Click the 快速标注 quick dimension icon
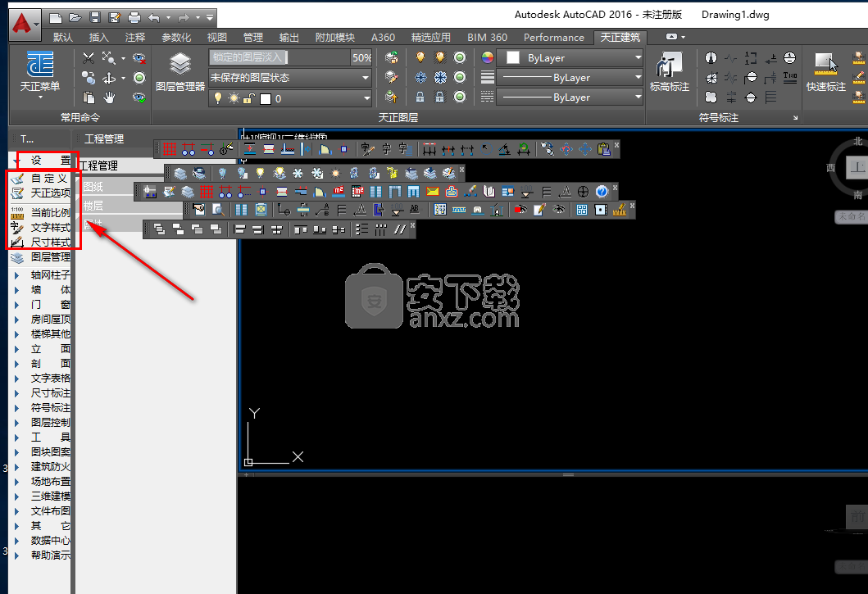Screen dimensions: 868x594 [x=825, y=71]
